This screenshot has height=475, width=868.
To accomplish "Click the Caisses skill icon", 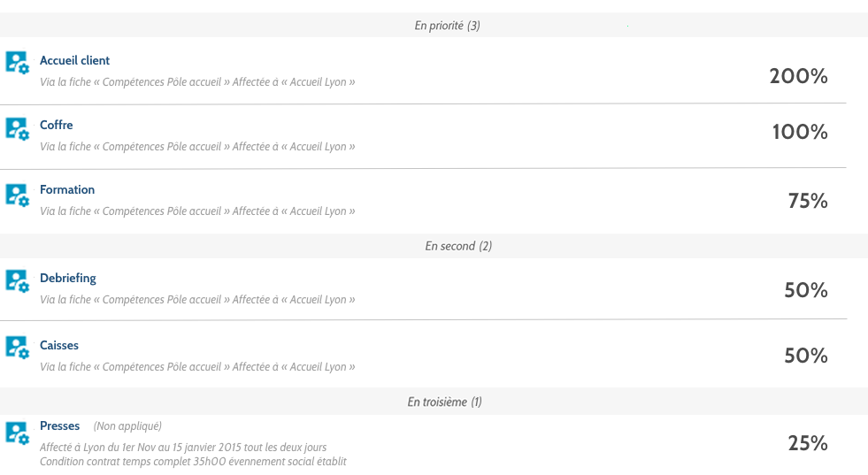I will [x=17, y=347].
